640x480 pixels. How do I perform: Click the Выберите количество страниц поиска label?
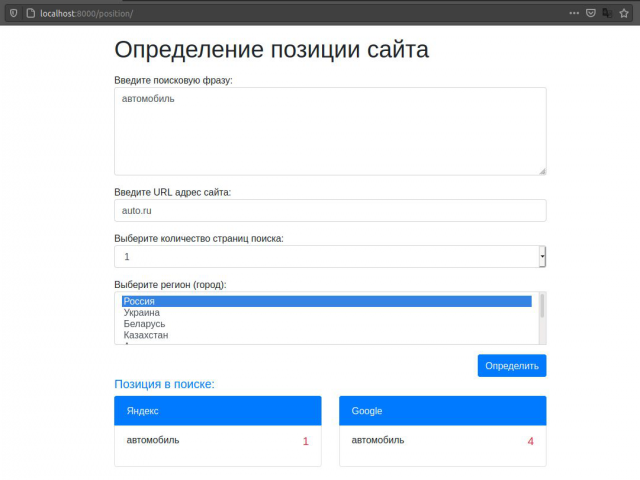[x=199, y=238]
